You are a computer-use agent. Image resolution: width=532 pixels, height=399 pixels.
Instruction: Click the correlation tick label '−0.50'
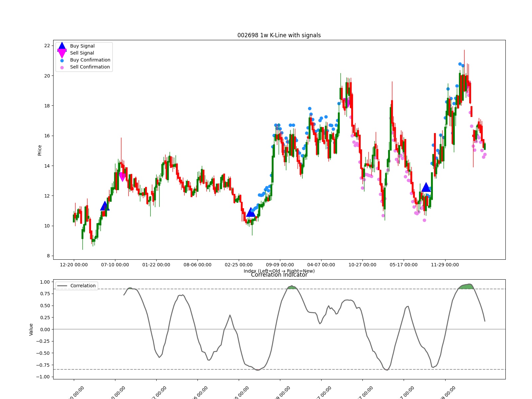(42, 353)
